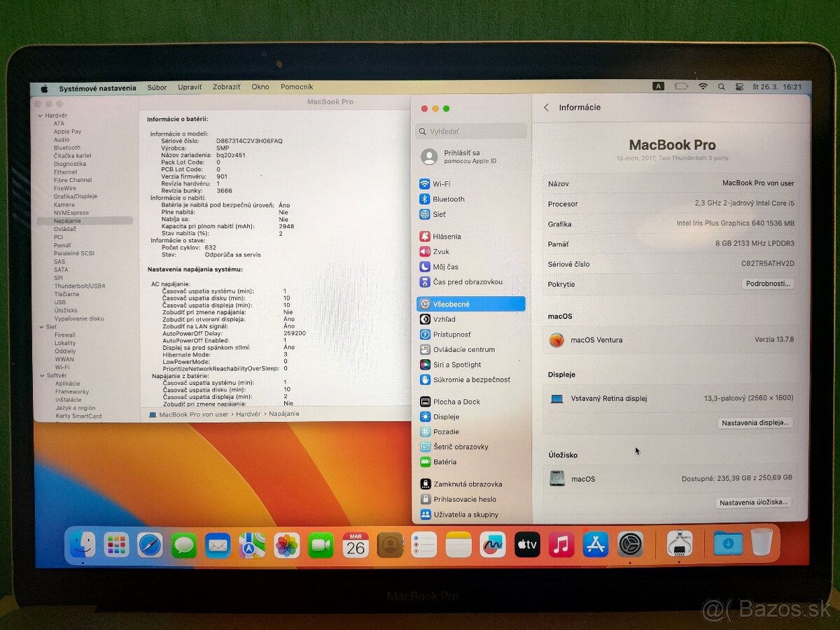Image resolution: width=840 pixels, height=630 pixels.
Task: Expand the Sieť tree section
Action: click(42, 326)
